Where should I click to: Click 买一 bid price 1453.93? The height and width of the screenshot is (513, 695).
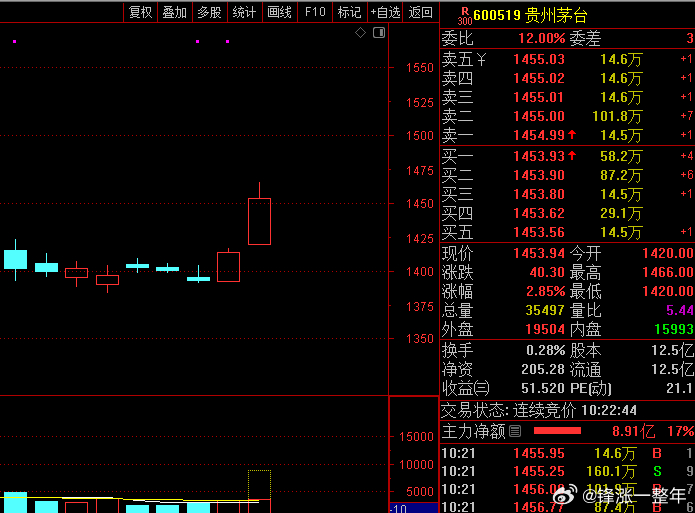[x=539, y=156]
